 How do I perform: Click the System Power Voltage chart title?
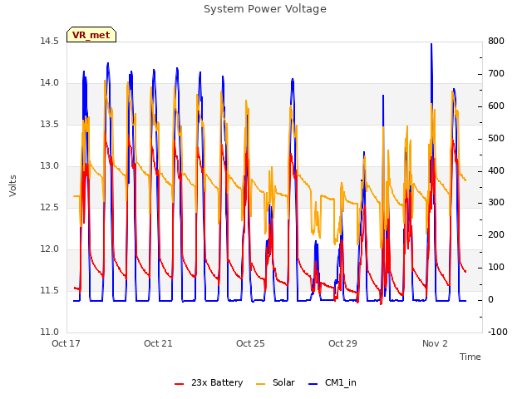265,9
